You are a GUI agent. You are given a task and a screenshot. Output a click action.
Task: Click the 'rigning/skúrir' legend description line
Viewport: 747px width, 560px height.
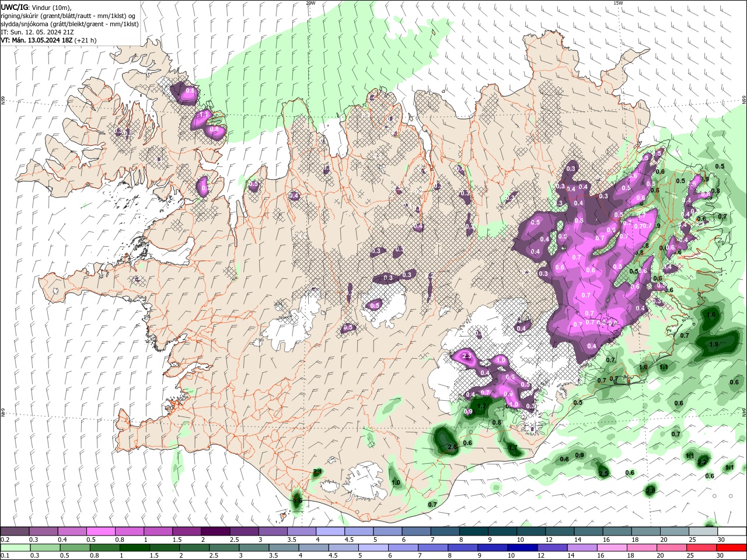tap(69, 15)
